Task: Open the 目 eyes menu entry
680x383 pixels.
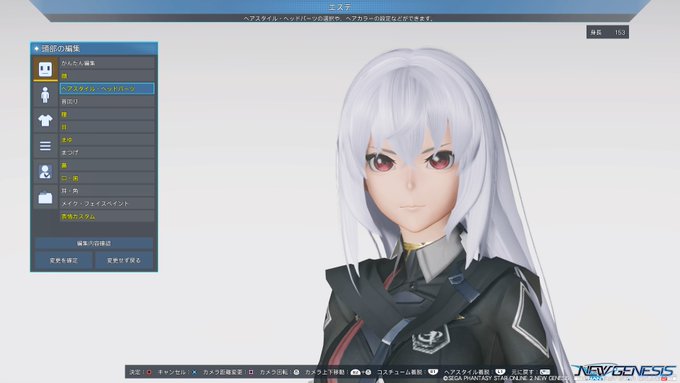Action: (x=107, y=127)
